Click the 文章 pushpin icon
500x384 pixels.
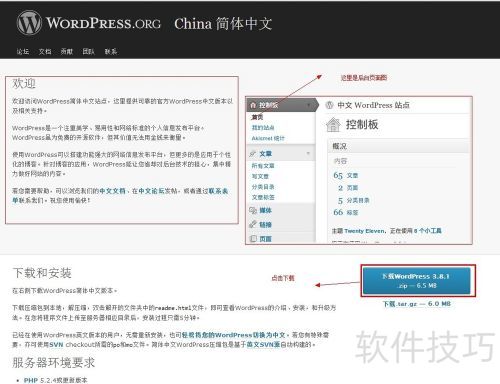tap(253, 154)
